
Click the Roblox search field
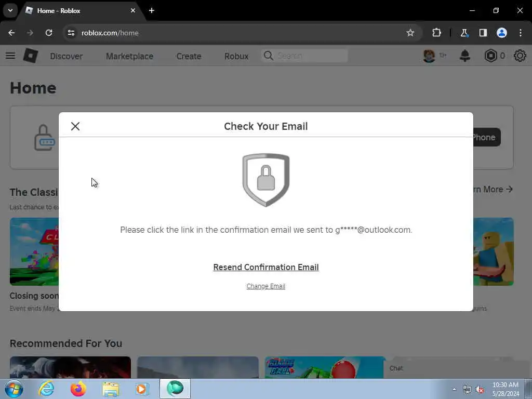point(304,56)
